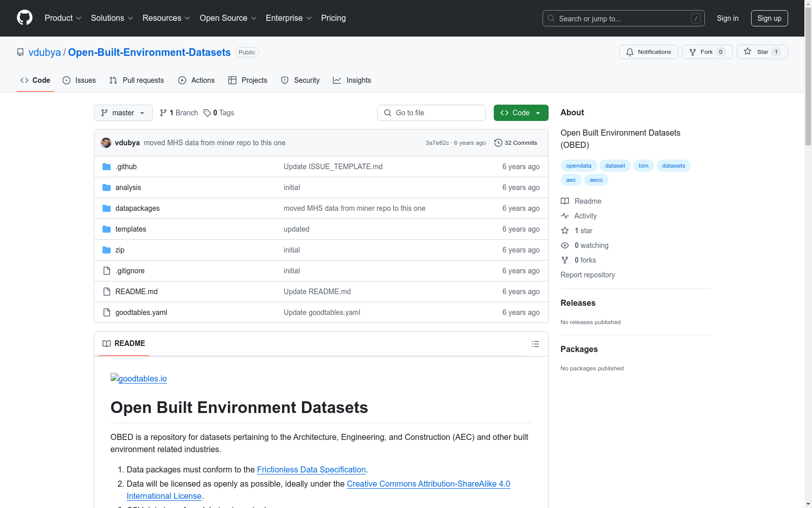Screen dimensions: 812x508
Task: Click the aec topic tag
Action: tap(571, 180)
